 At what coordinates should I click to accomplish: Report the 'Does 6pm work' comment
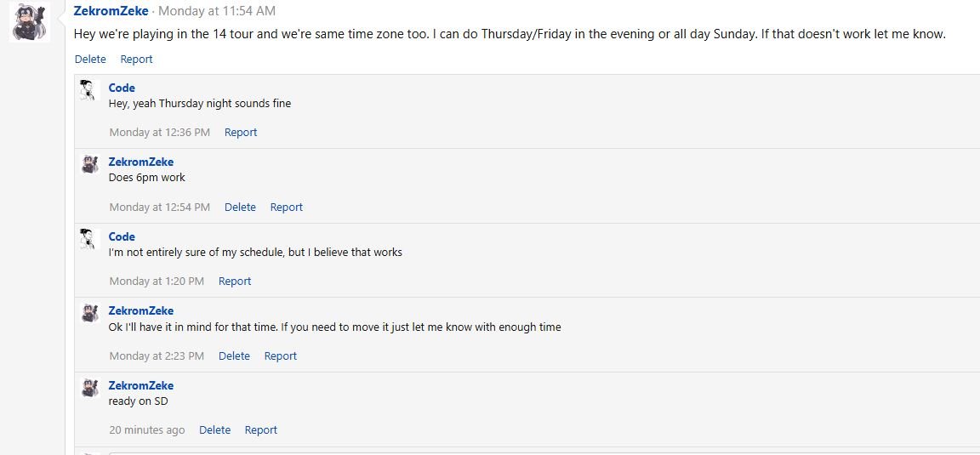pos(286,207)
